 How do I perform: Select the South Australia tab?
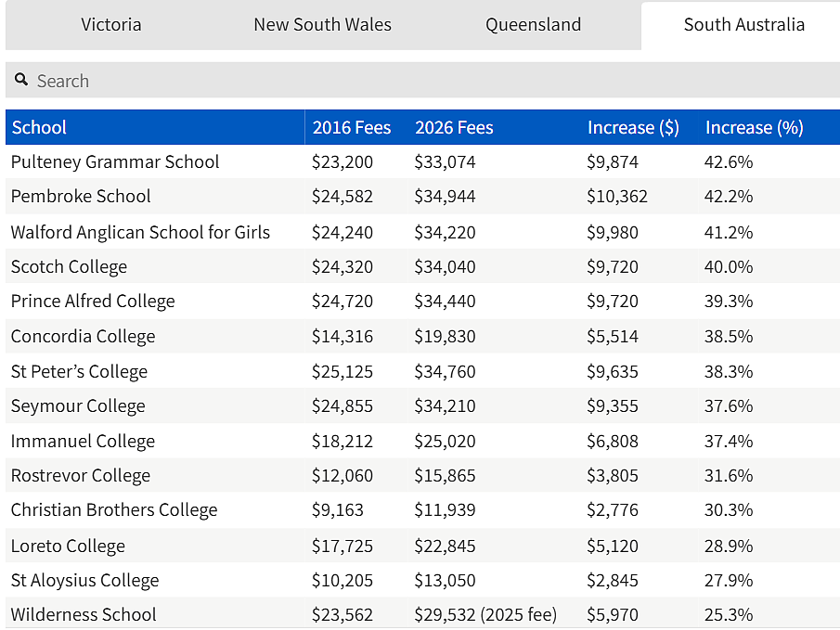click(743, 25)
